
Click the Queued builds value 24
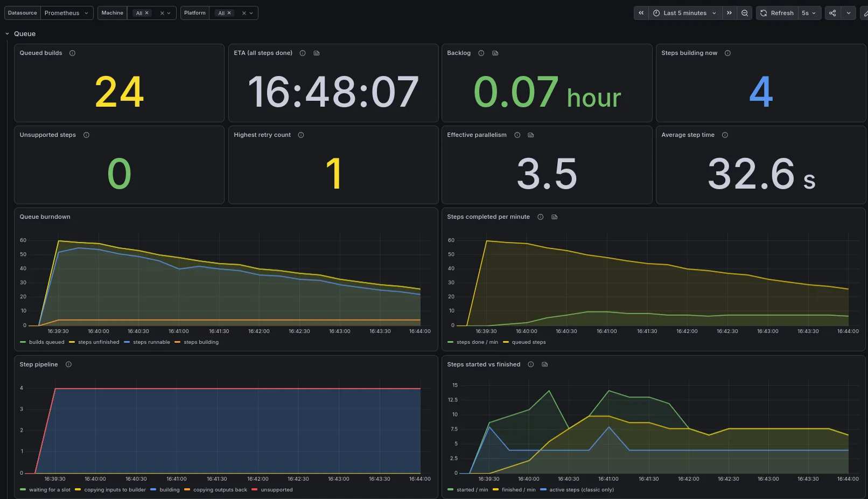tap(119, 92)
